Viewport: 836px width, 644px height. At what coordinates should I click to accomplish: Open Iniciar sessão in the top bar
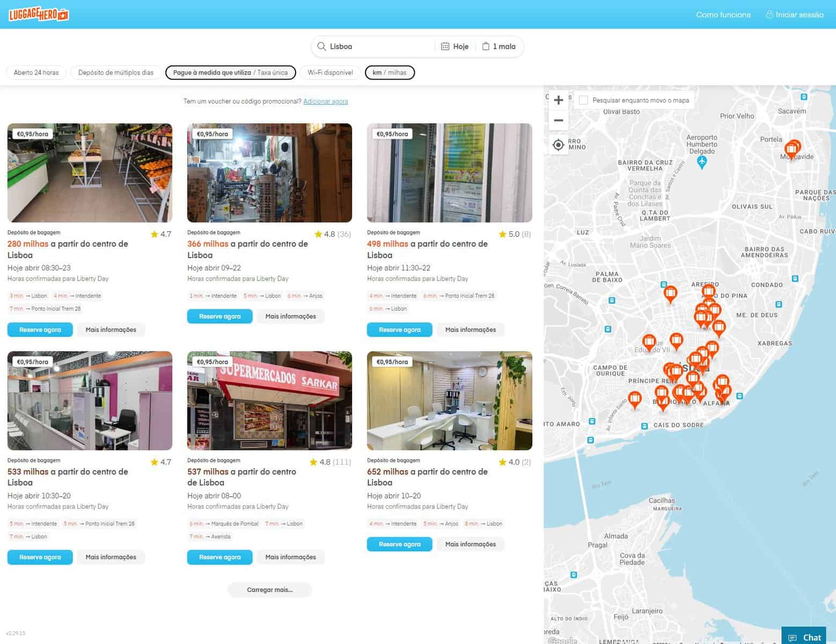[x=799, y=14]
